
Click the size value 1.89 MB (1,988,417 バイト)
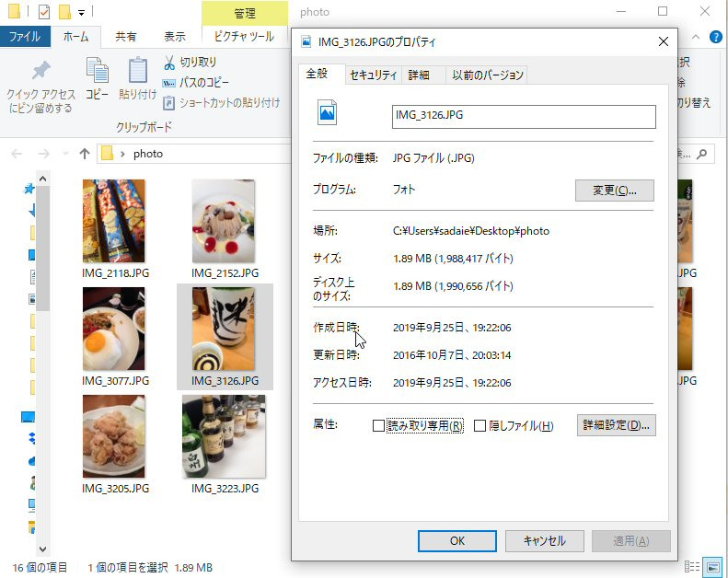(453, 258)
